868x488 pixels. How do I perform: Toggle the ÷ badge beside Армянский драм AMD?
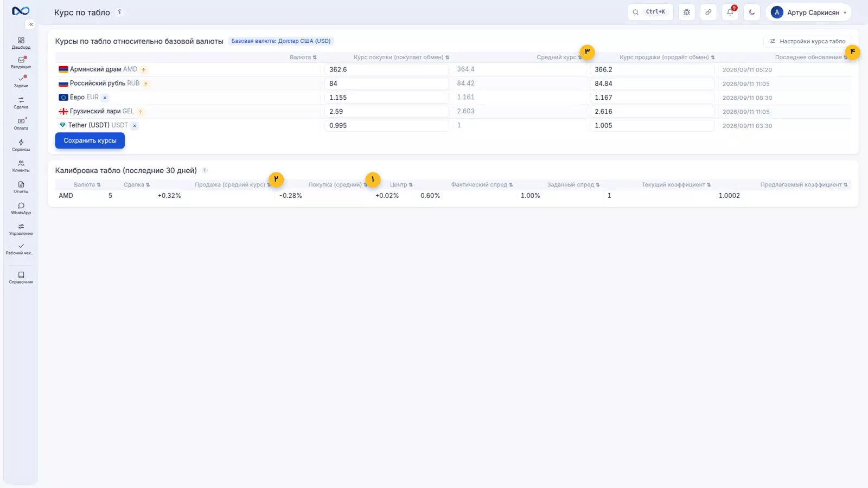143,69
